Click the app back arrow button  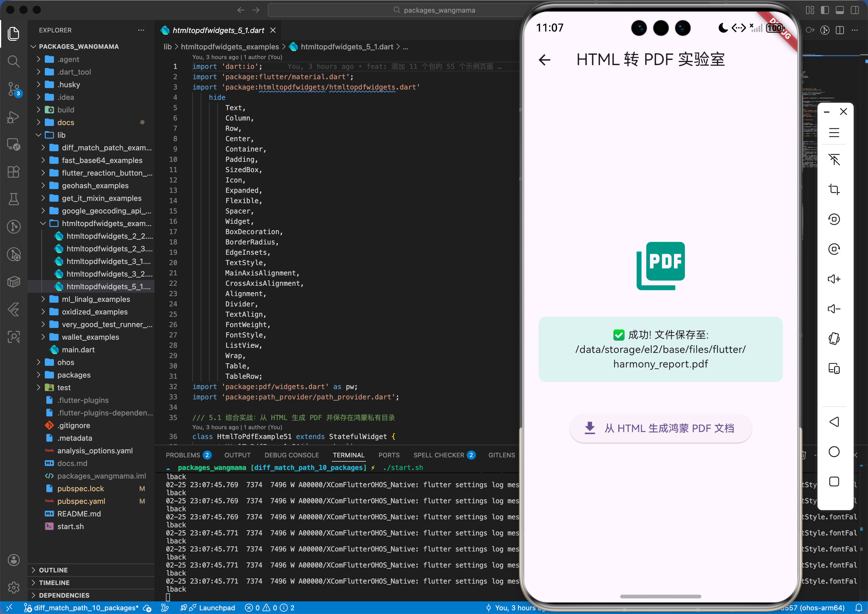click(x=545, y=60)
